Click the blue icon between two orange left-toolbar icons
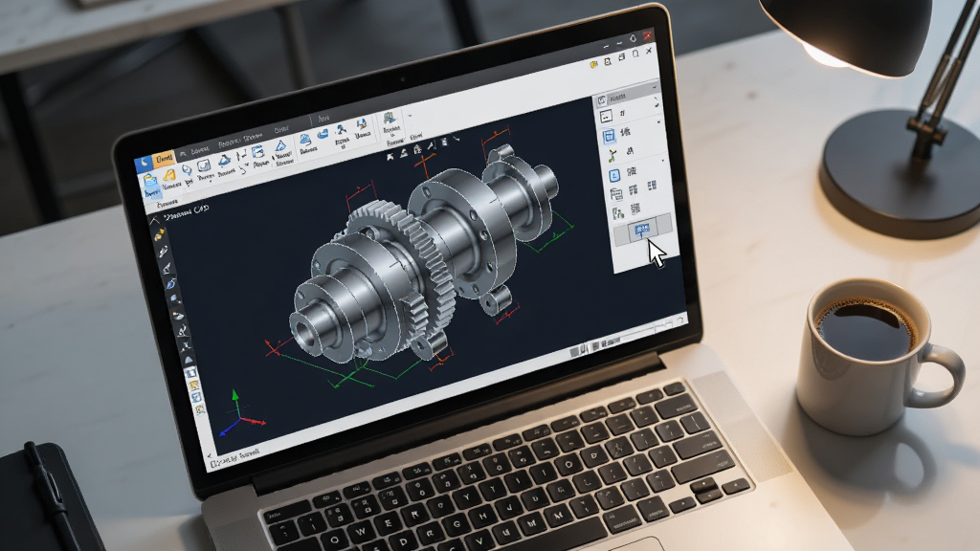The width and height of the screenshot is (980, 551). pyautogui.click(x=197, y=397)
